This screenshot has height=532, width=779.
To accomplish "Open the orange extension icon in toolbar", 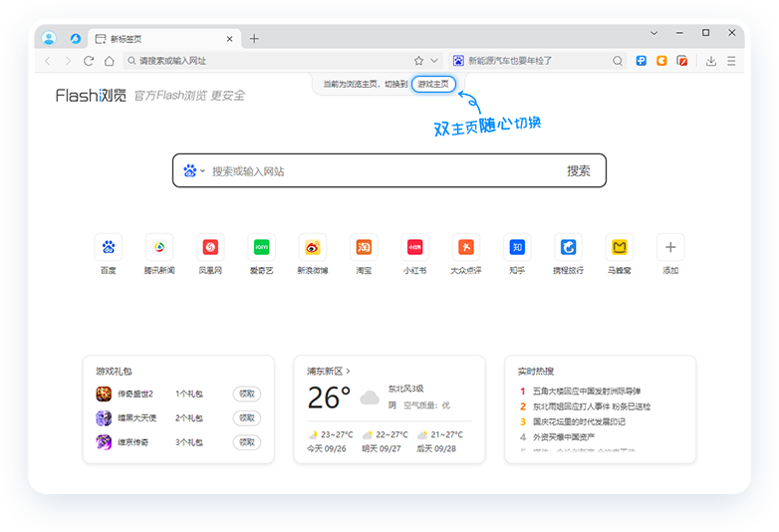I will point(661,61).
